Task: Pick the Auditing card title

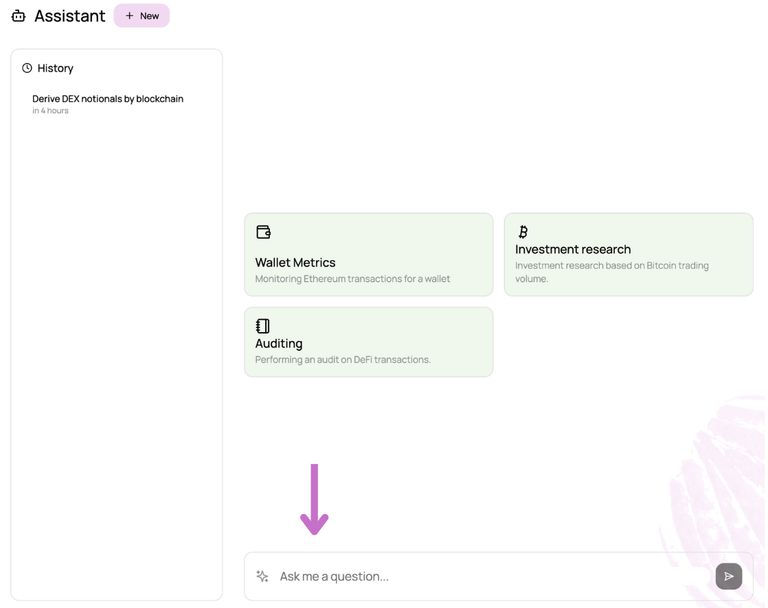Action: tap(278, 343)
